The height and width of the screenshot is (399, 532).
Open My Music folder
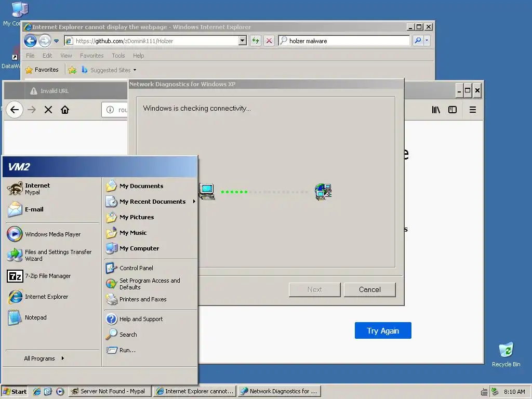(150, 233)
